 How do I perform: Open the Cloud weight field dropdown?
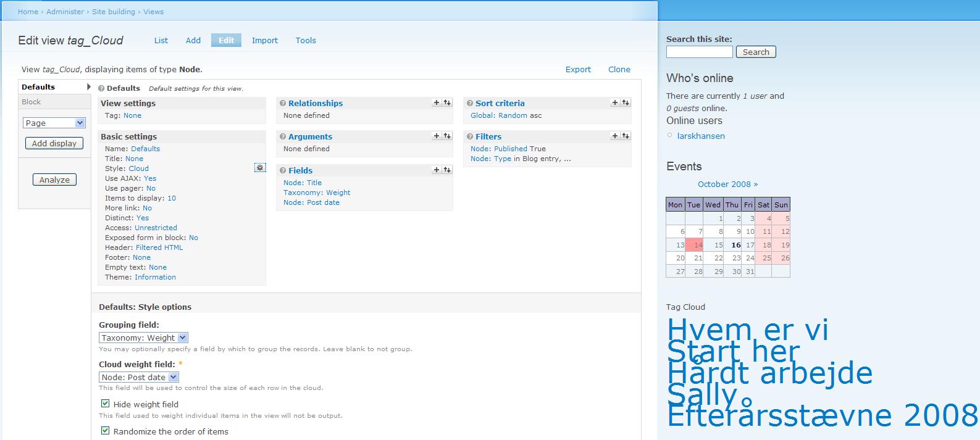(x=139, y=377)
